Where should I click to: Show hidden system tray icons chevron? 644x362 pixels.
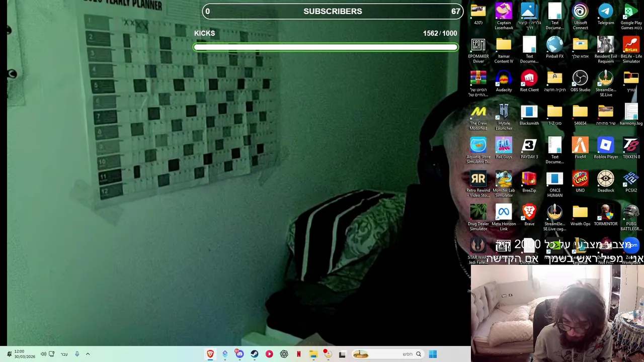(x=88, y=354)
